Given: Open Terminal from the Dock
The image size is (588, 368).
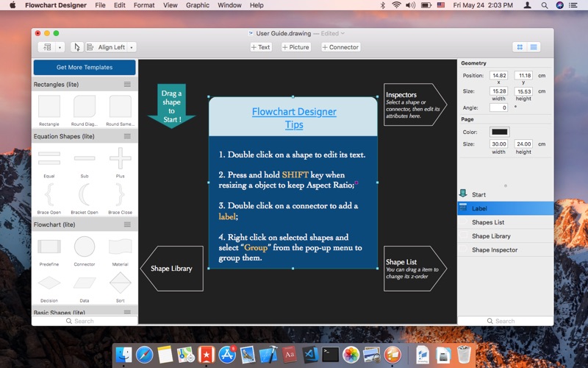Looking at the screenshot, I should tap(330, 355).
